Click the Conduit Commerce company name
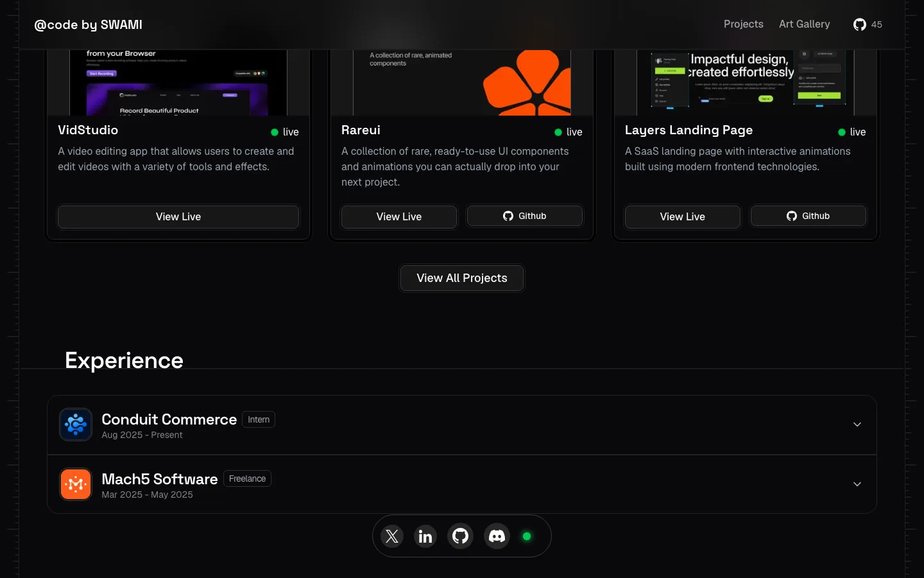Viewport: 924px width, 578px height. (x=169, y=419)
